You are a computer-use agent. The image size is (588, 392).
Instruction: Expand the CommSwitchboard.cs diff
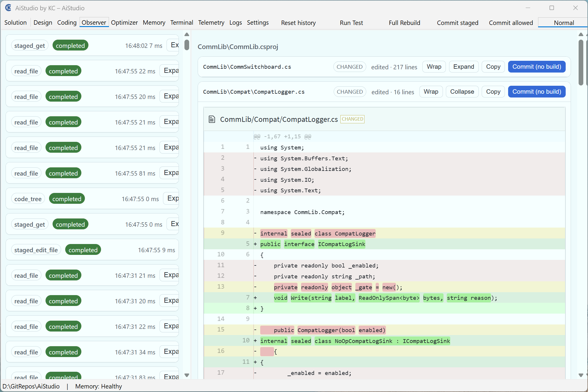pyautogui.click(x=463, y=67)
